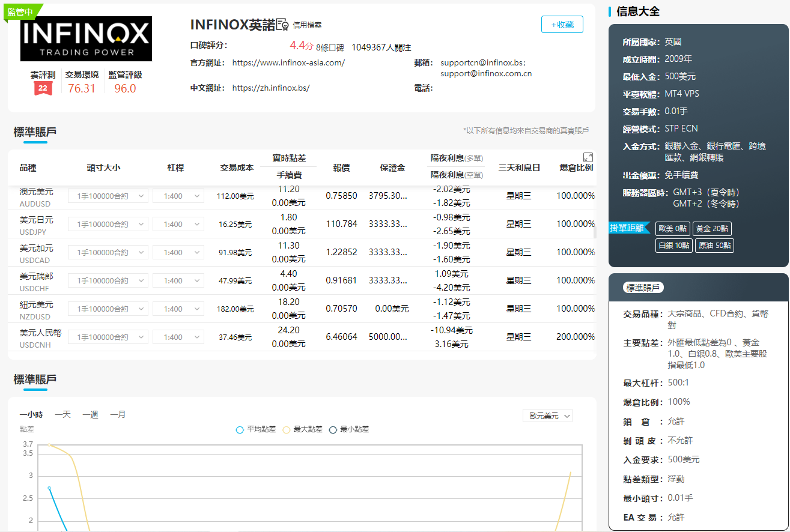
Task: Open the 信用檔案 credit file link
Action: click(307, 25)
